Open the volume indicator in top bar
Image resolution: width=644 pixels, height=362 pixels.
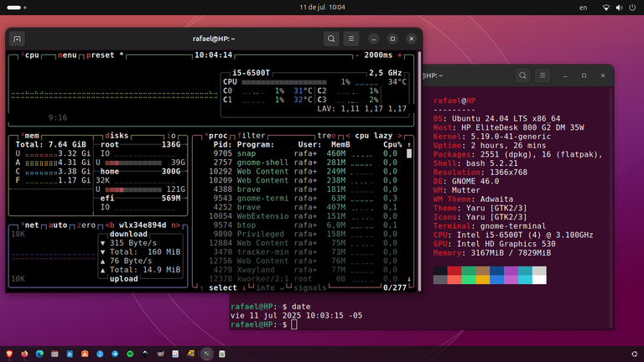[x=619, y=8]
